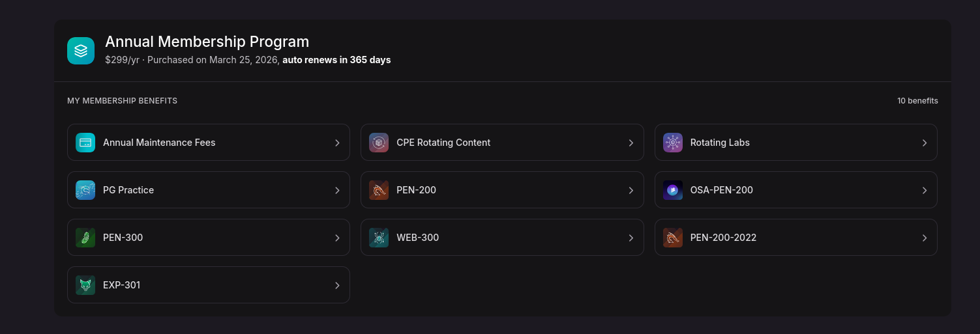Click the CPE Rotating Content cube icon
The width and height of the screenshot is (980, 334).
tap(379, 143)
